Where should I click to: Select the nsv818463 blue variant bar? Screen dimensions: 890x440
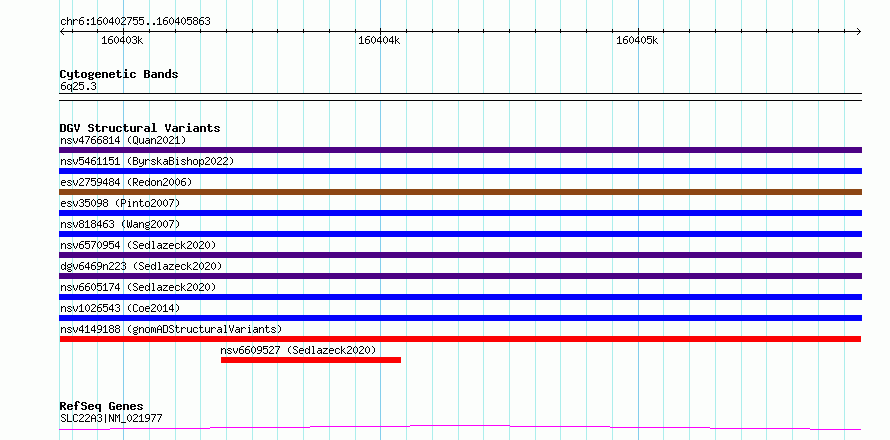(460, 234)
